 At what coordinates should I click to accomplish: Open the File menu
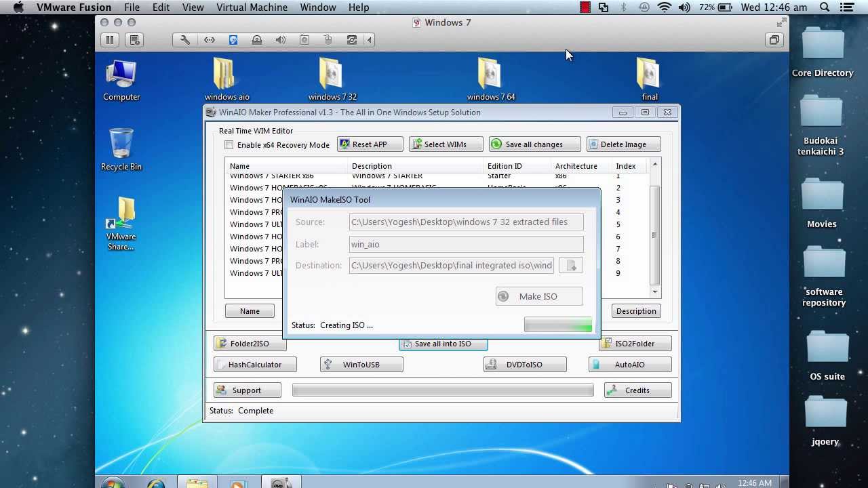(132, 7)
